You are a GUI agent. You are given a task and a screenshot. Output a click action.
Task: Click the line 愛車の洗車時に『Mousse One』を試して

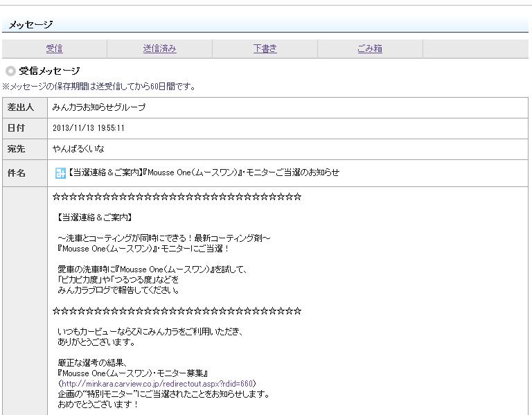(152, 270)
